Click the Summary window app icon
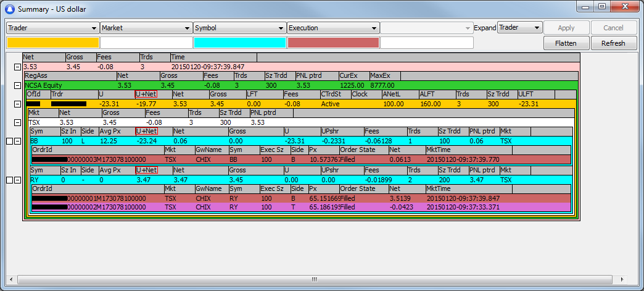This screenshot has height=291, width=644. click(9, 9)
